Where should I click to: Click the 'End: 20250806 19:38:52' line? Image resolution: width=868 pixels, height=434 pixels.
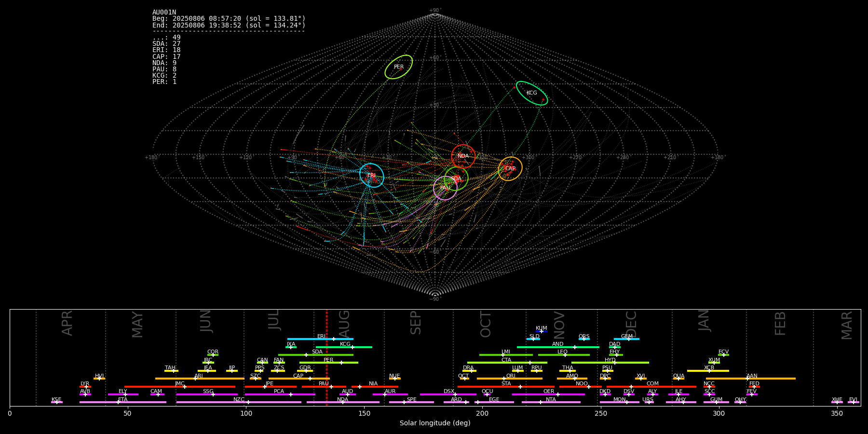tap(229, 25)
